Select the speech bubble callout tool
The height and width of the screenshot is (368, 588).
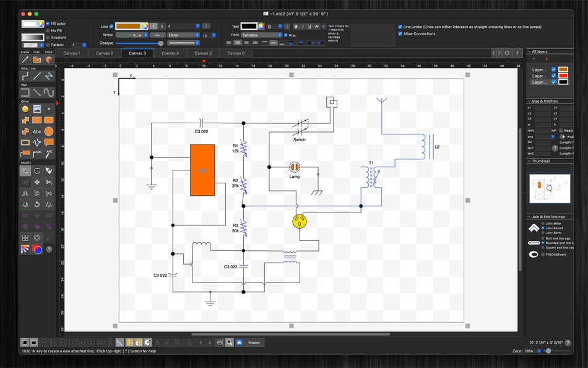[49, 142]
